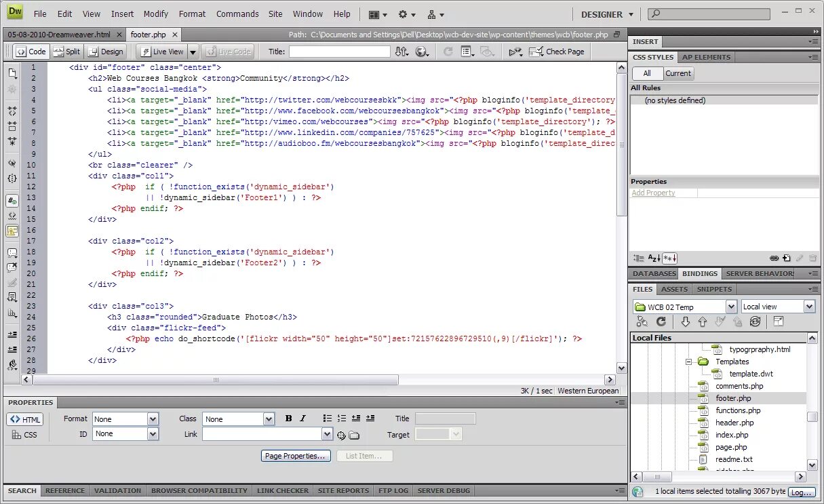Open Link field dropdown arrow
The image size is (824, 504).
[327, 434]
